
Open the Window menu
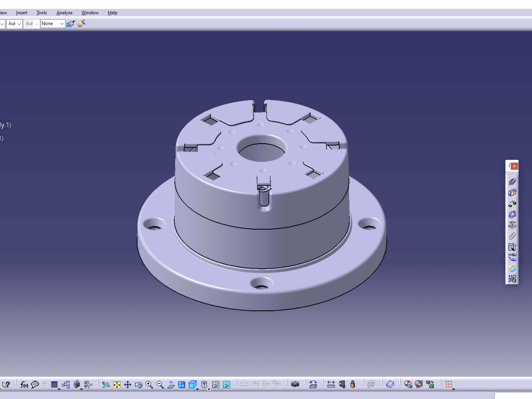click(90, 13)
